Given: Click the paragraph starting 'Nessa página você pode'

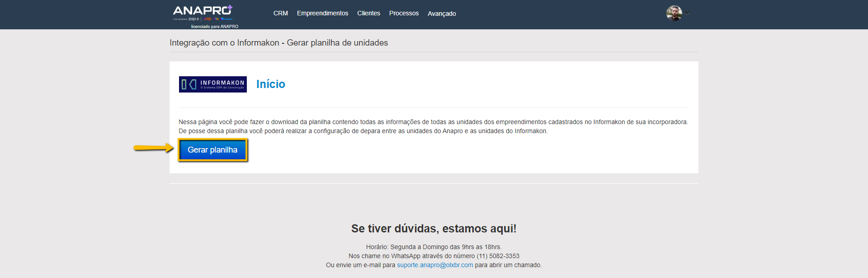Looking at the screenshot, I should [433, 122].
